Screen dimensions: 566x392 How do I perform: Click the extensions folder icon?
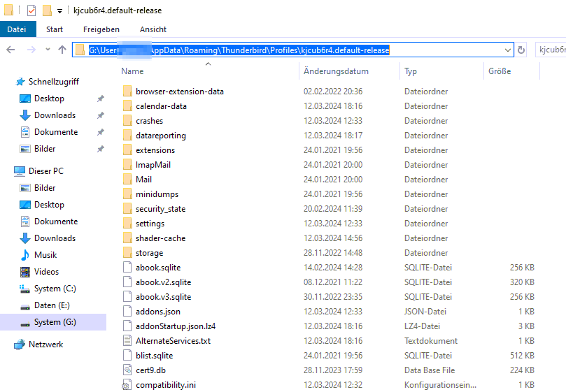127,150
